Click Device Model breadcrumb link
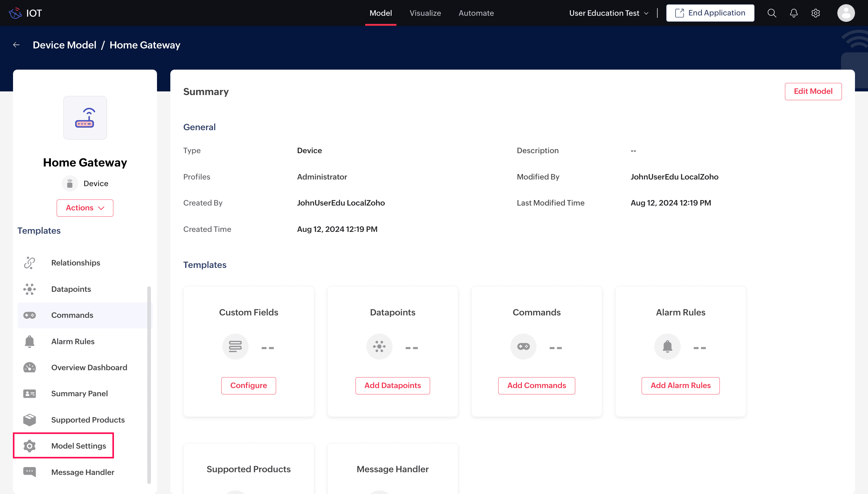 tap(65, 45)
